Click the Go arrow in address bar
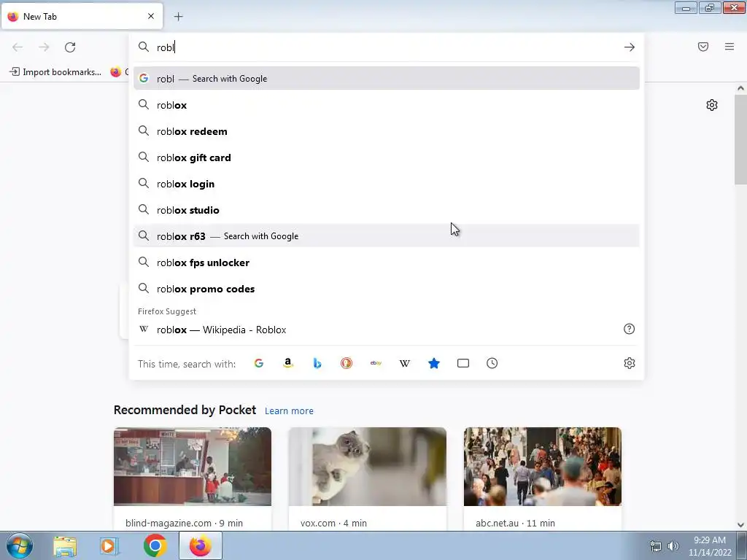This screenshot has height=560, width=747. 630,47
